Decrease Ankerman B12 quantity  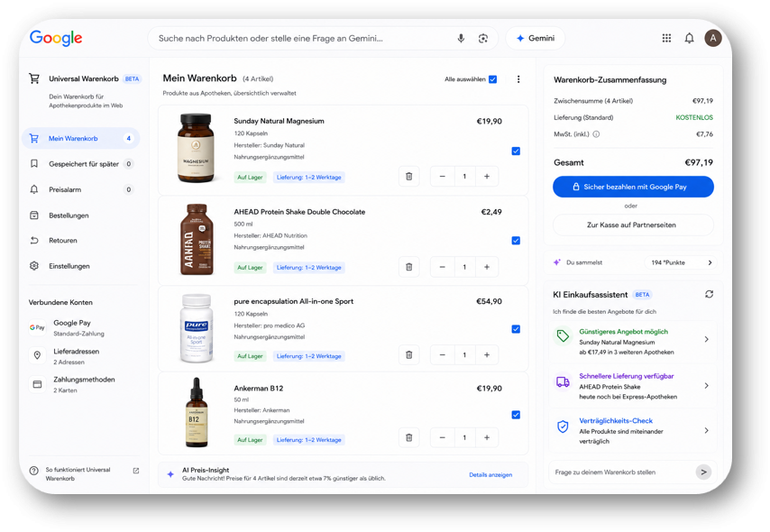coord(443,437)
